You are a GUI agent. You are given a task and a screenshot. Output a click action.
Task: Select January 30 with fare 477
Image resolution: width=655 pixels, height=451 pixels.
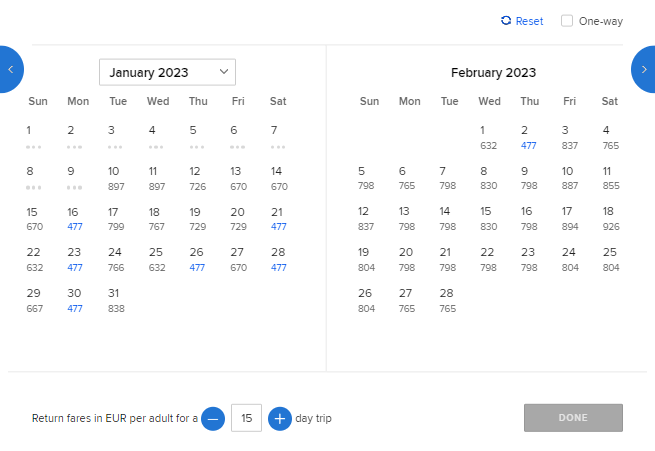[74, 301]
